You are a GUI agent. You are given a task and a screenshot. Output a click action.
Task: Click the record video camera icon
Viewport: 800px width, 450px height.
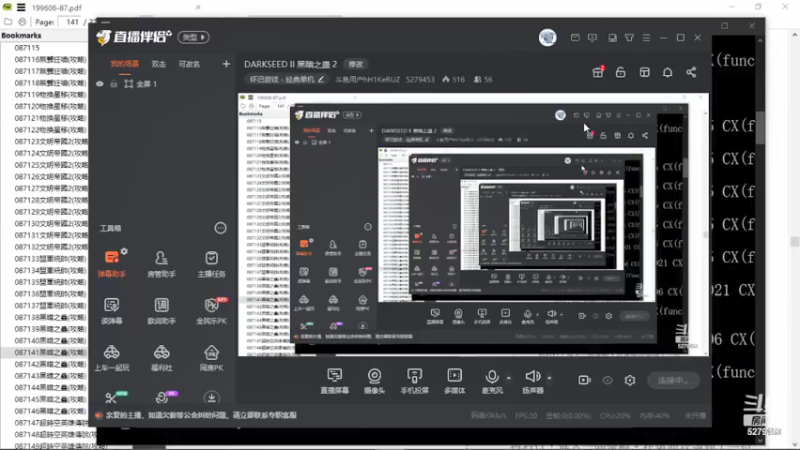pyautogui.click(x=584, y=380)
